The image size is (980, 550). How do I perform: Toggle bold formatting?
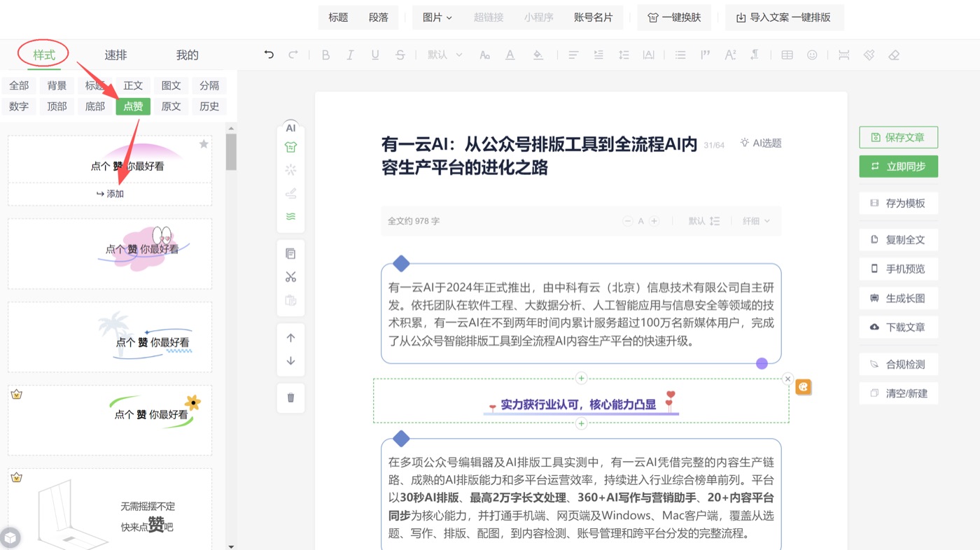325,55
